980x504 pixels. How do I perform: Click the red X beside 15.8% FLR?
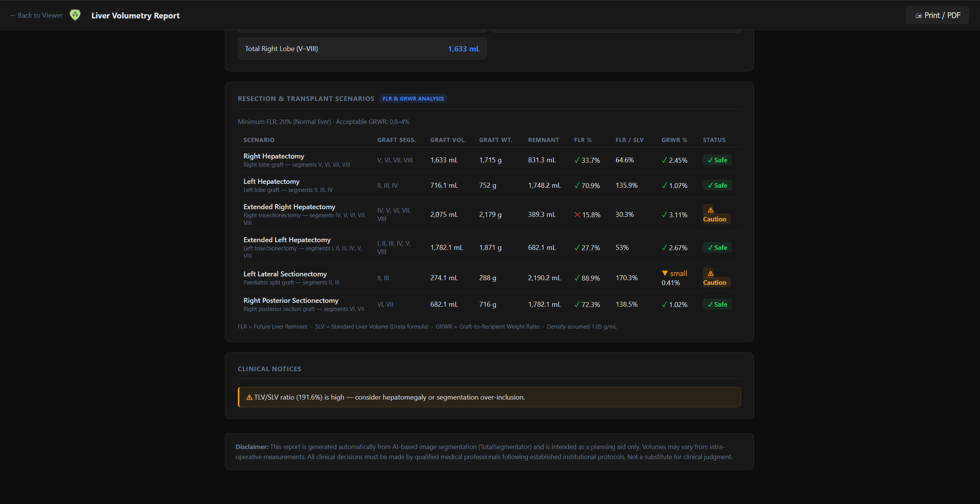(x=577, y=215)
